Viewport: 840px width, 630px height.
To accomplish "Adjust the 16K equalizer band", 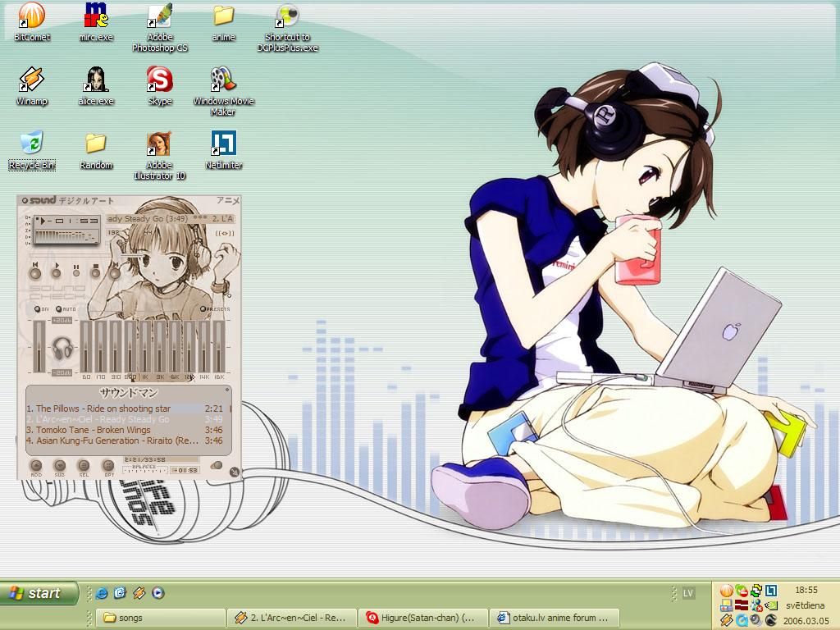I will click(219, 346).
